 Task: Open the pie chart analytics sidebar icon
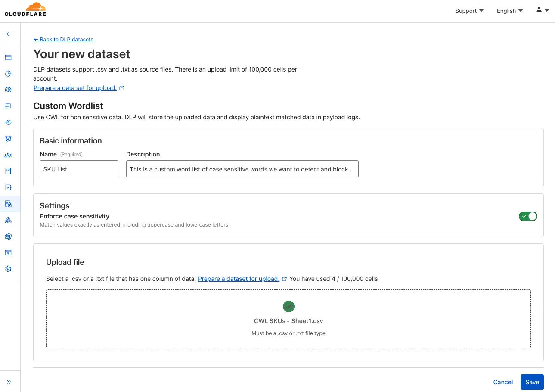(x=8, y=74)
